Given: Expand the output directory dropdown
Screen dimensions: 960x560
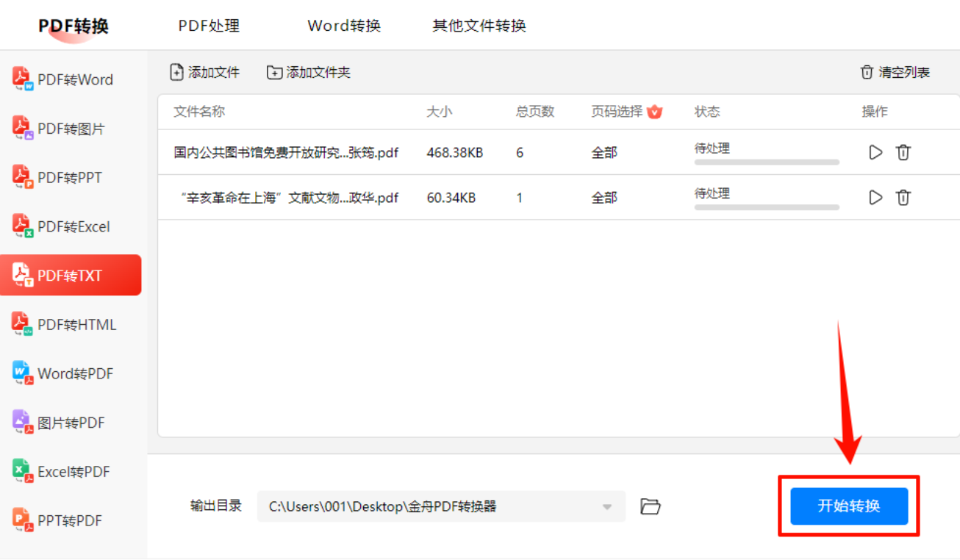Looking at the screenshot, I should pyautogui.click(x=607, y=507).
